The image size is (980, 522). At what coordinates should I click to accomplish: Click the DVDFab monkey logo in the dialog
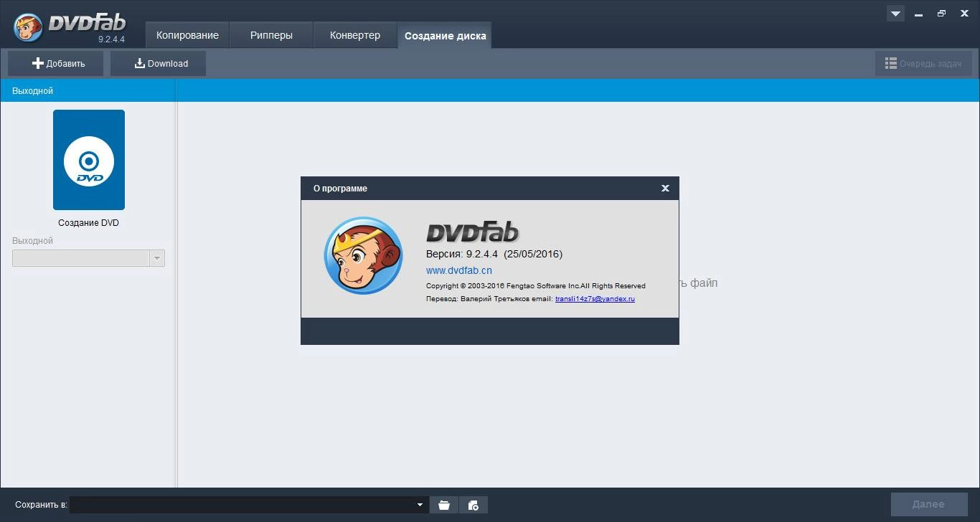click(363, 255)
